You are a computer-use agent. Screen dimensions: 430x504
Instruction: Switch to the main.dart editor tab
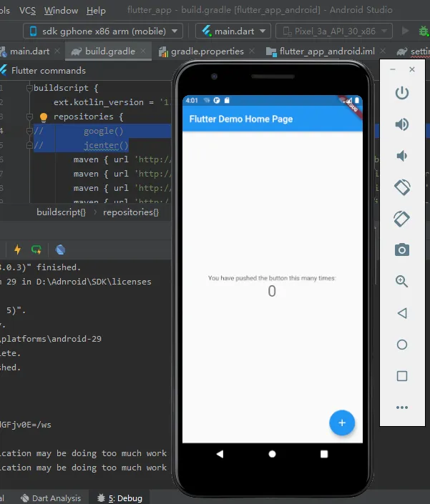tap(29, 51)
